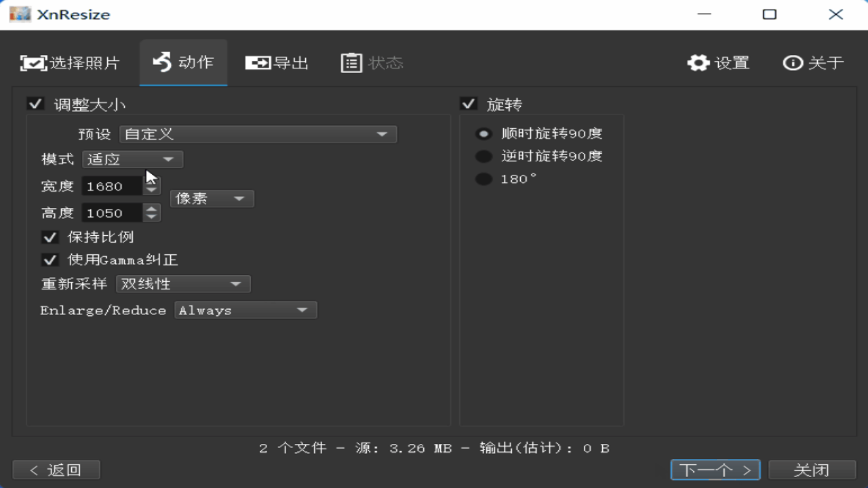Image resolution: width=868 pixels, height=488 pixels.
Task: Click the 高度 height spinner arrows
Action: [x=152, y=213]
